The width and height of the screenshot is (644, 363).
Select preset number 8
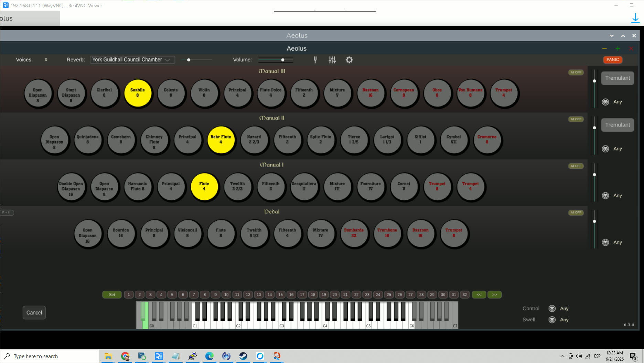tap(205, 295)
